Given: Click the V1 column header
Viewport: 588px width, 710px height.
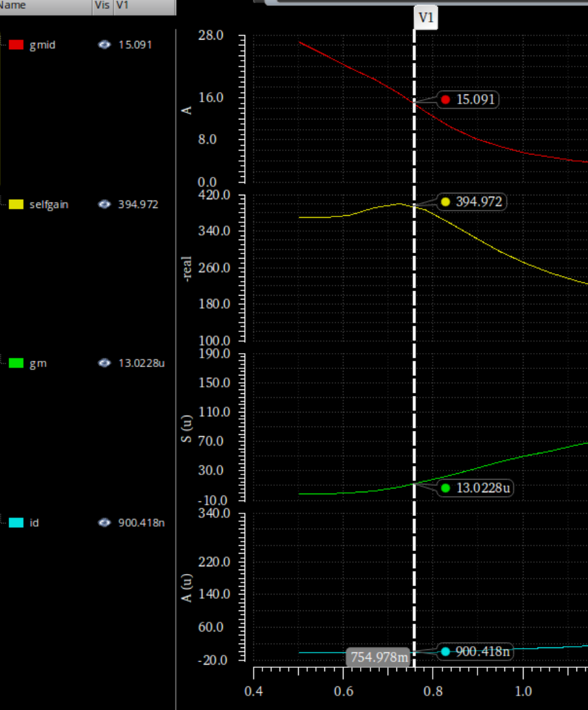Looking at the screenshot, I should 144,6.
